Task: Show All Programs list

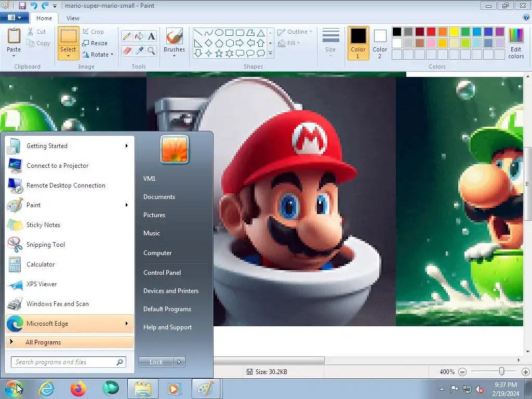Action: (70, 342)
